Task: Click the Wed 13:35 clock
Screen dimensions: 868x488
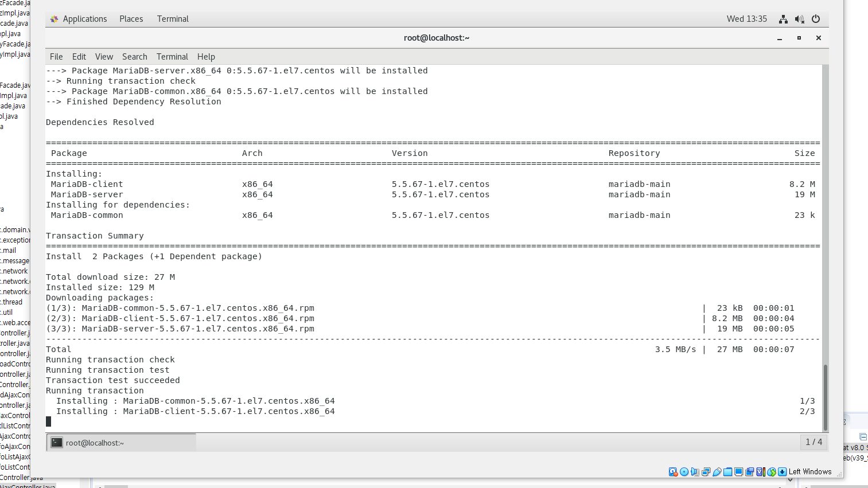Action: [x=747, y=19]
